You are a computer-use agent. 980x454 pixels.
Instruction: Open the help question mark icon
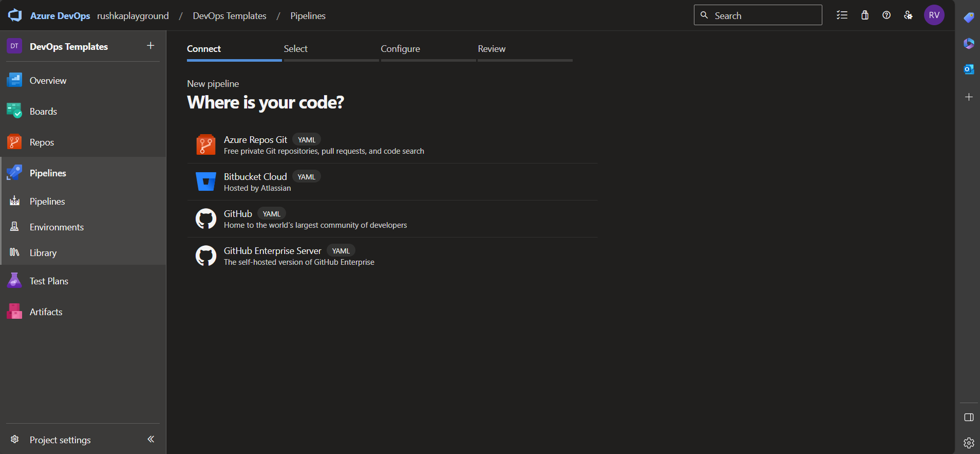[887, 15]
